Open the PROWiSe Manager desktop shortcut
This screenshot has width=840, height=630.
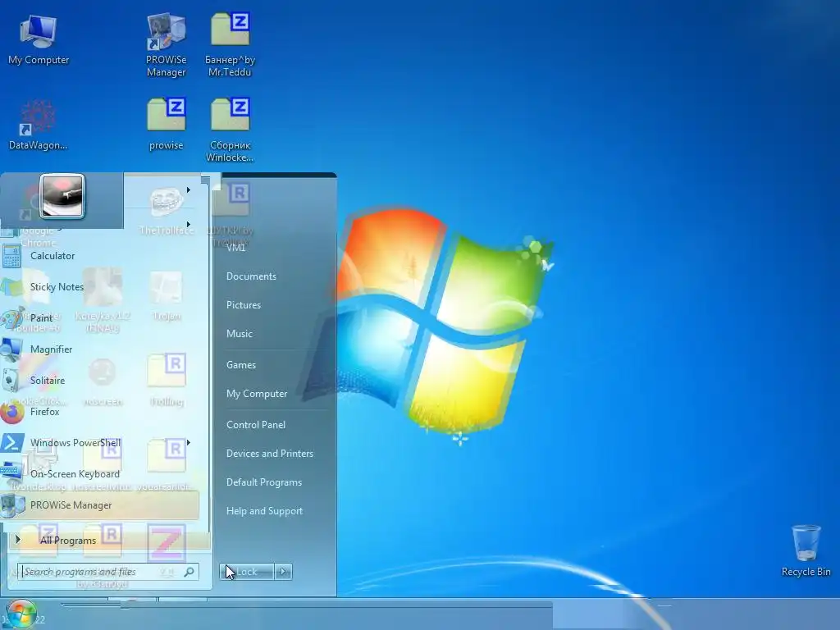[x=166, y=46]
